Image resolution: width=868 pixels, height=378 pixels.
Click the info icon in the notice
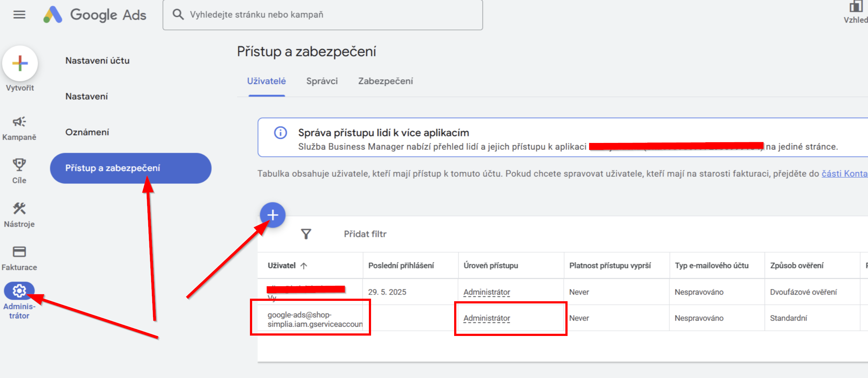point(281,132)
